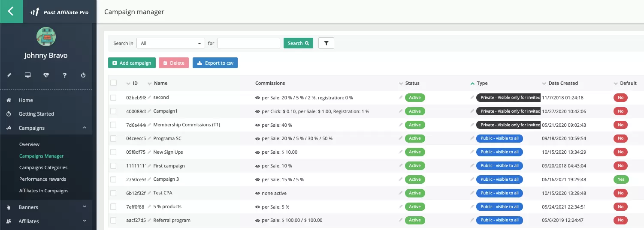The image size is (644, 230).
Task: Open Campaigns Categories in the sidebar
Action: tap(43, 167)
